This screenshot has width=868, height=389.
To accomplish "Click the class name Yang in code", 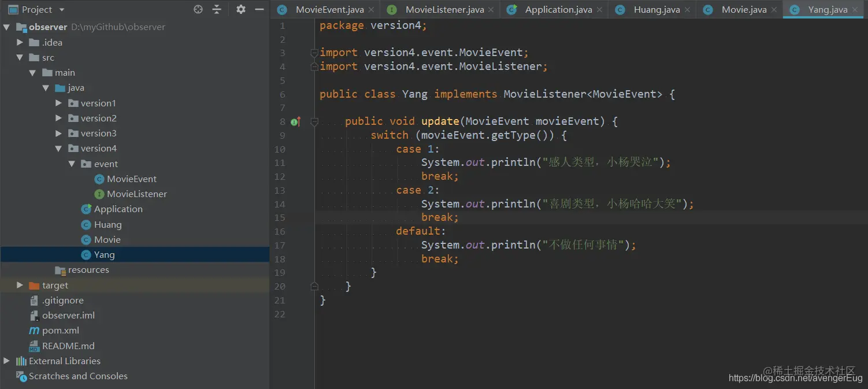I will tap(415, 94).
